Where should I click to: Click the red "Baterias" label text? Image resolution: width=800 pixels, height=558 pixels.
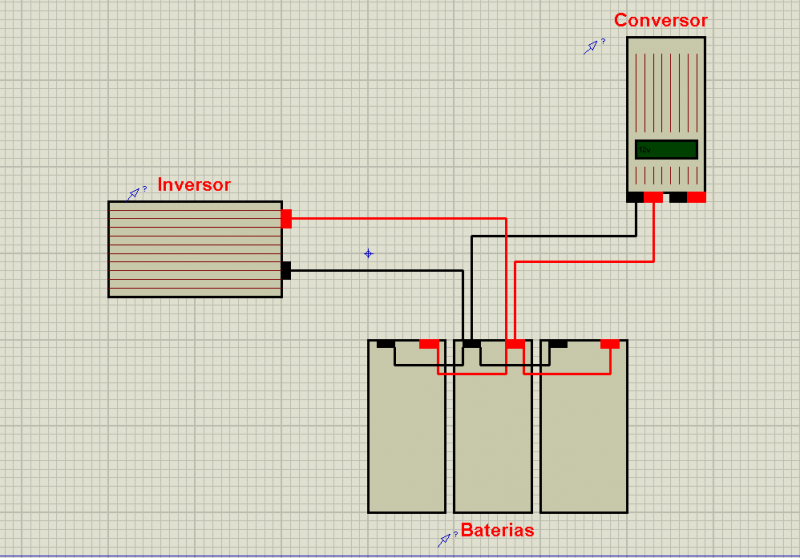pyautogui.click(x=497, y=530)
